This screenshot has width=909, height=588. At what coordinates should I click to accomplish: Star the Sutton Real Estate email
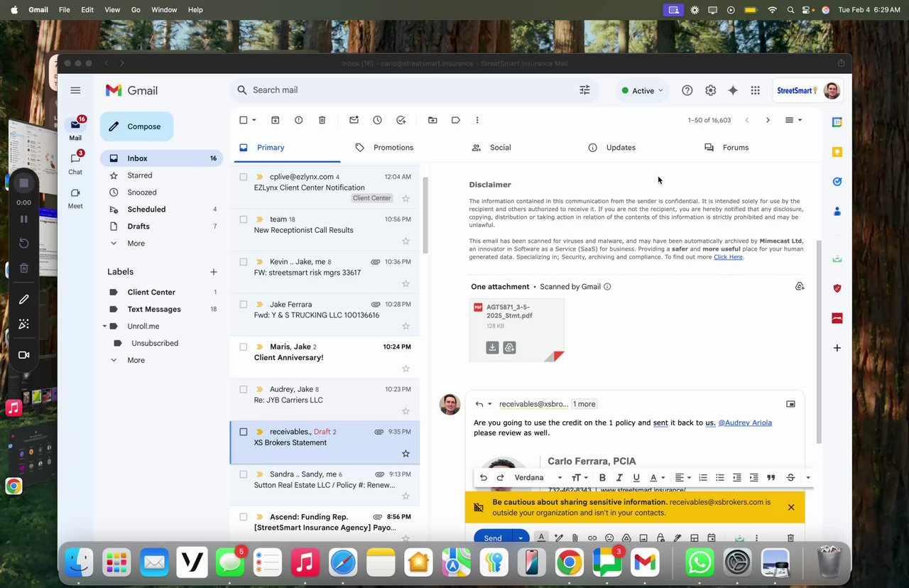click(405, 496)
